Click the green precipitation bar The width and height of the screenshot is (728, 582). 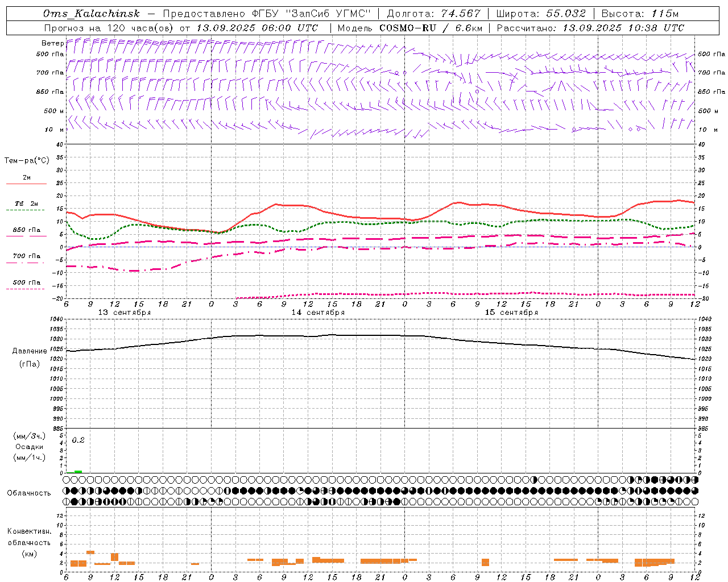pos(78,472)
